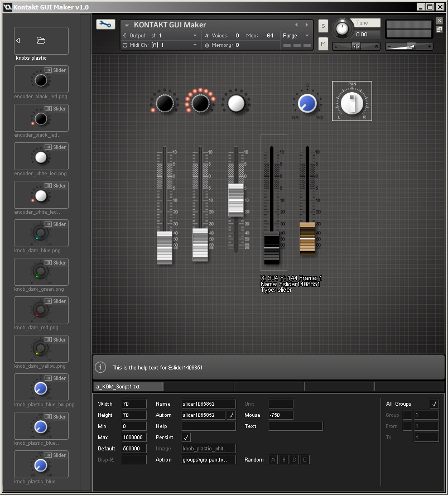
Task: Select the second empty script tab
Action: 199,386
